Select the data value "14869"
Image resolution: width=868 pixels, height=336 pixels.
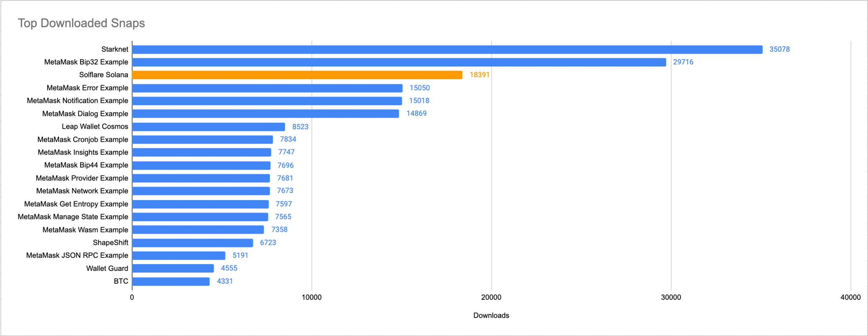pyautogui.click(x=416, y=114)
